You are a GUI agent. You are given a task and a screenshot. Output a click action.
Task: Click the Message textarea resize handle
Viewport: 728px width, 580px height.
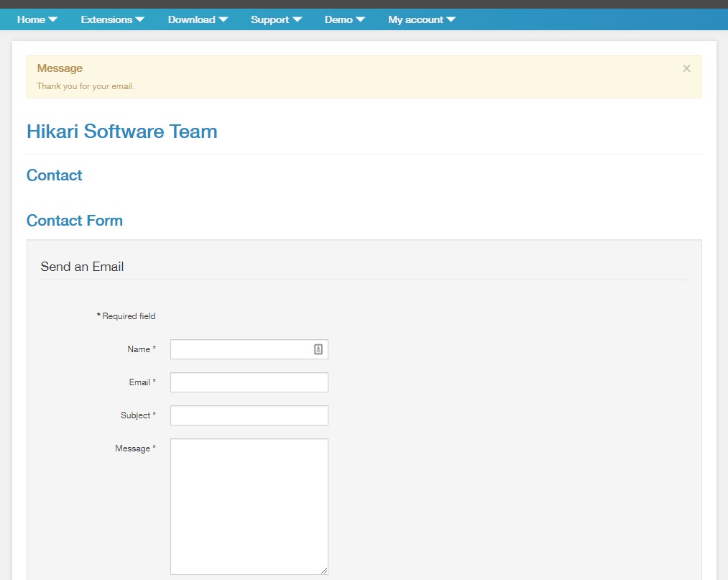click(x=324, y=571)
